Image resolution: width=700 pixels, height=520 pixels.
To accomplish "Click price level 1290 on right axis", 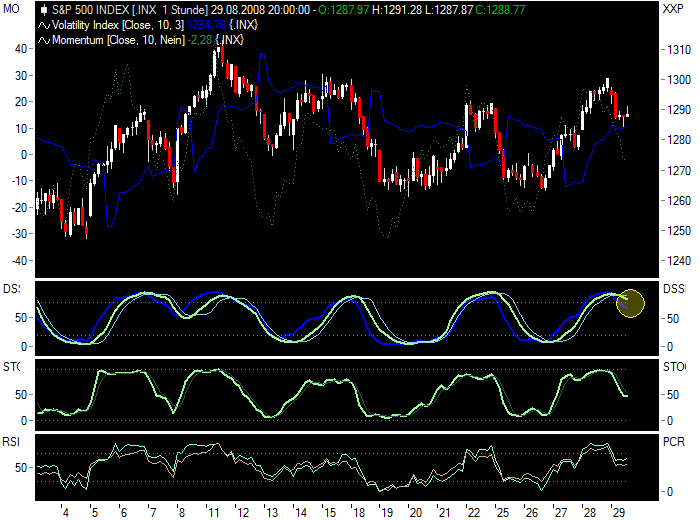I will (x=679, y=110).
